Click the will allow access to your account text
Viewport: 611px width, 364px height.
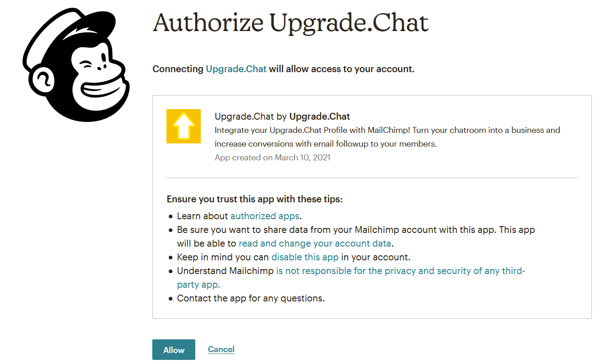pyautogui.click(x=341, y=69)
